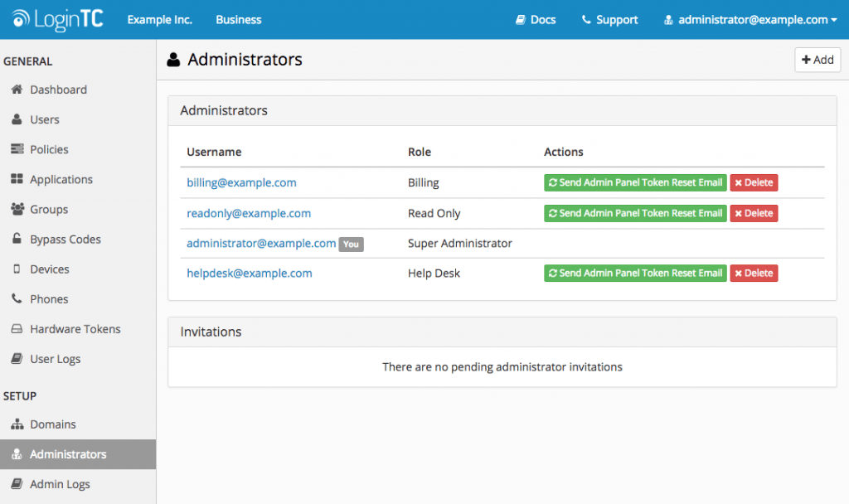Expand the administrator account dropdown
The width and height of the screenshot is (849, 504).
(749, 19)
